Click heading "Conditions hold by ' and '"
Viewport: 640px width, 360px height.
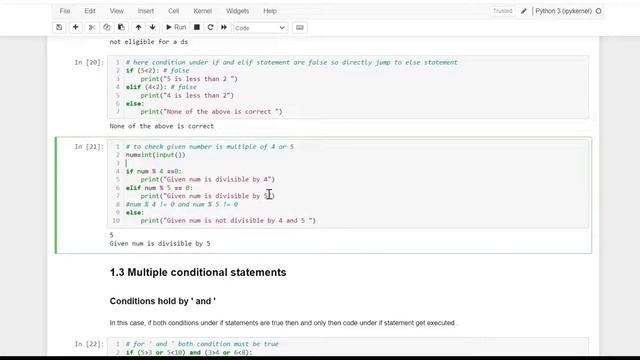click(162, 301)
